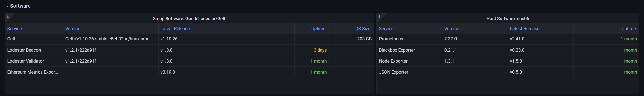Screen dimensions: 644x96
Task: Open JSON Exporter v0.5.0 release link
Action: [x=516, y=72]
